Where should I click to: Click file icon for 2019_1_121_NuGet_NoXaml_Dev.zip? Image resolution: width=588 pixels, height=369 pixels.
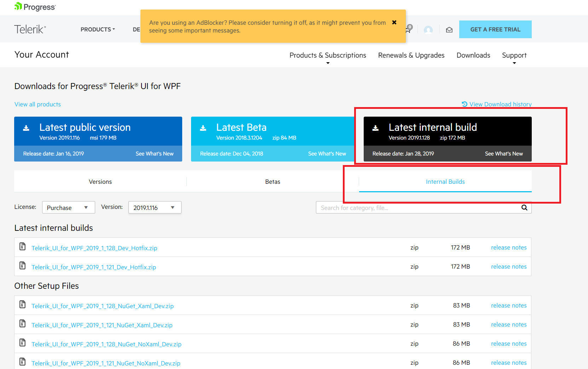[x=23, y=362]
